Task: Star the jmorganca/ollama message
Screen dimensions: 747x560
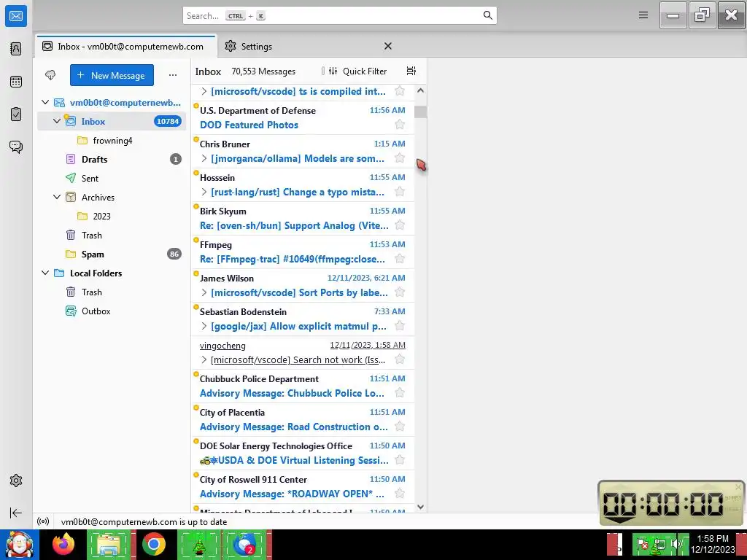Action: click(x=400, y=158)
